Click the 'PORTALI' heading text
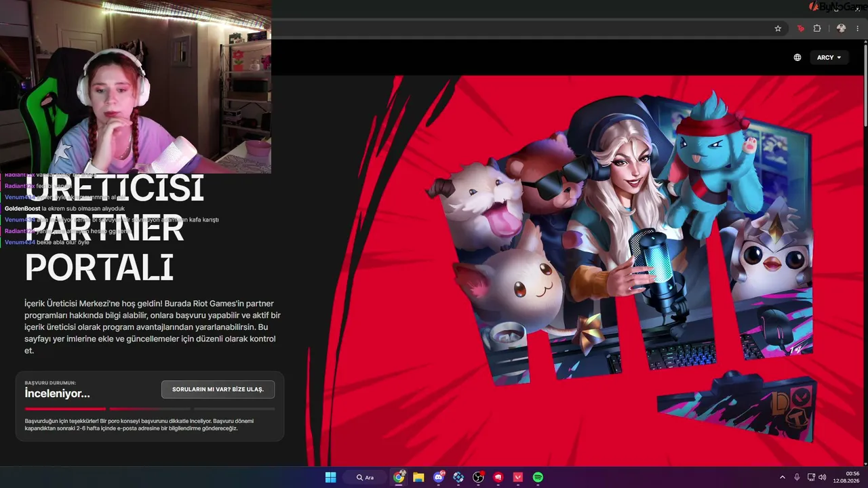 click(99, 268)
